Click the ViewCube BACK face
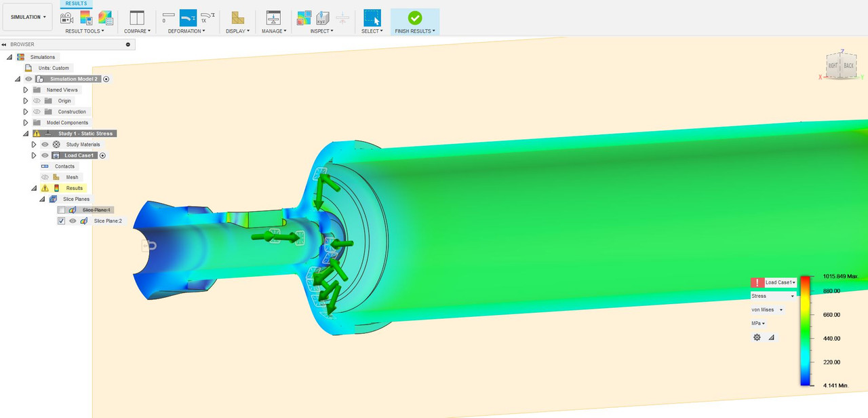 [x=849, y=66]
